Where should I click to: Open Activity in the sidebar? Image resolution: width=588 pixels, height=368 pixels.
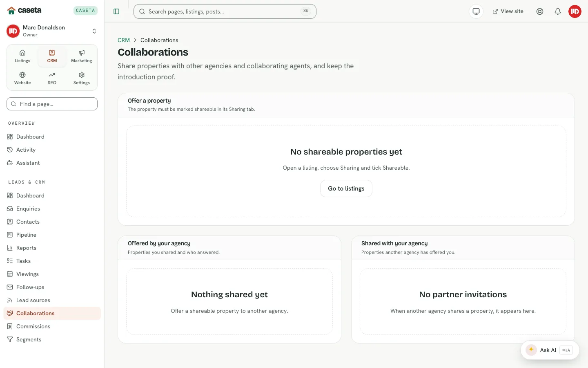pyautogui.click(x=52, y=150)
